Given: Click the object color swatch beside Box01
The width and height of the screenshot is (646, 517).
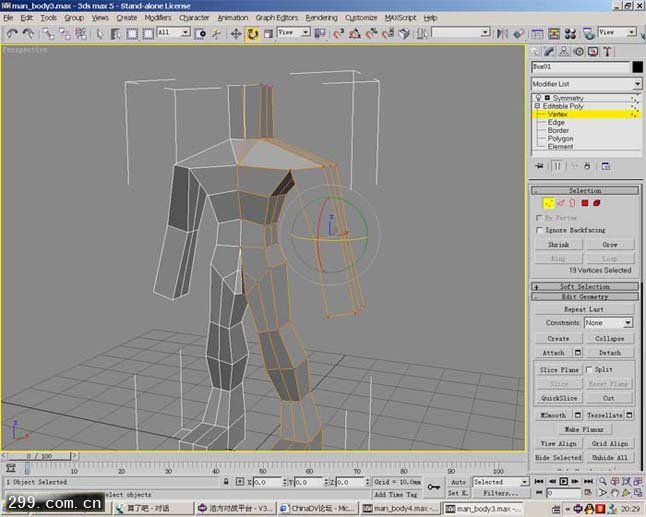Looking at the screenshot, I should click(636, 67).
